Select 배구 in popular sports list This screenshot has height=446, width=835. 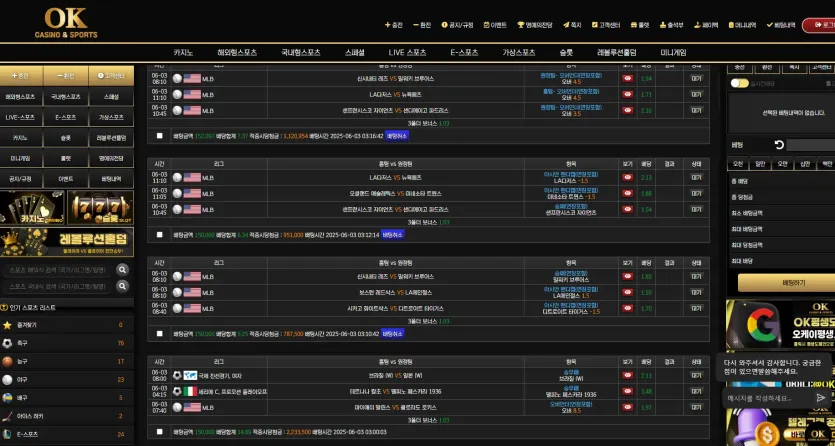(x=67, y=398)
